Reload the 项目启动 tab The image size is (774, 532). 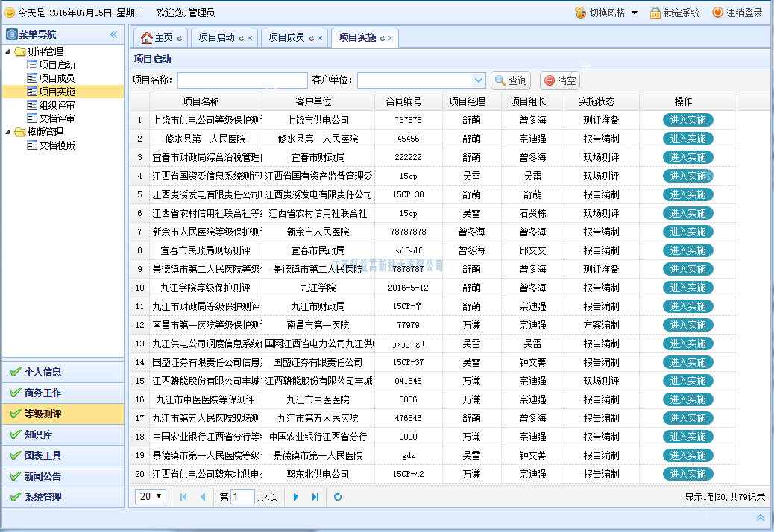pyautogui.click(x=242, y=38)
